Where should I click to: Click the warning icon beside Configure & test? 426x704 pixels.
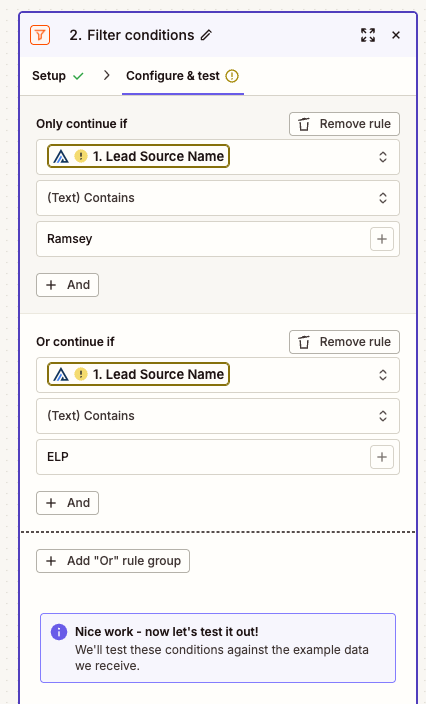point(232,76)
